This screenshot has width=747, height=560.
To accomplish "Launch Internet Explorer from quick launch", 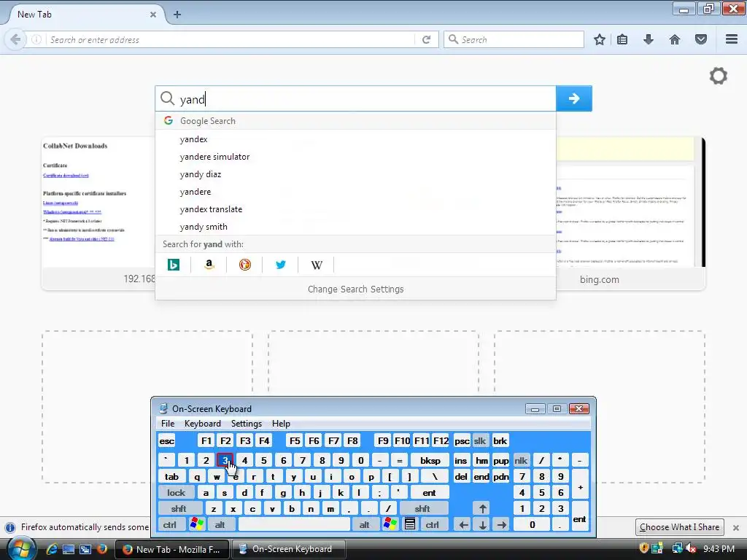I will coord(52,549).
